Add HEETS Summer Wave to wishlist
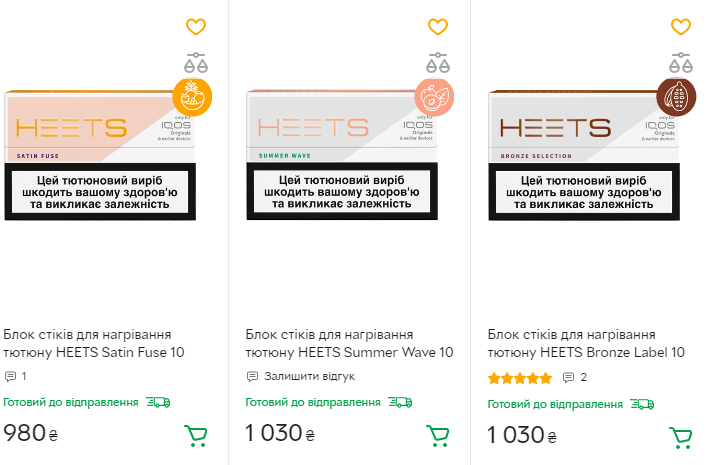 tap(438, 27)
